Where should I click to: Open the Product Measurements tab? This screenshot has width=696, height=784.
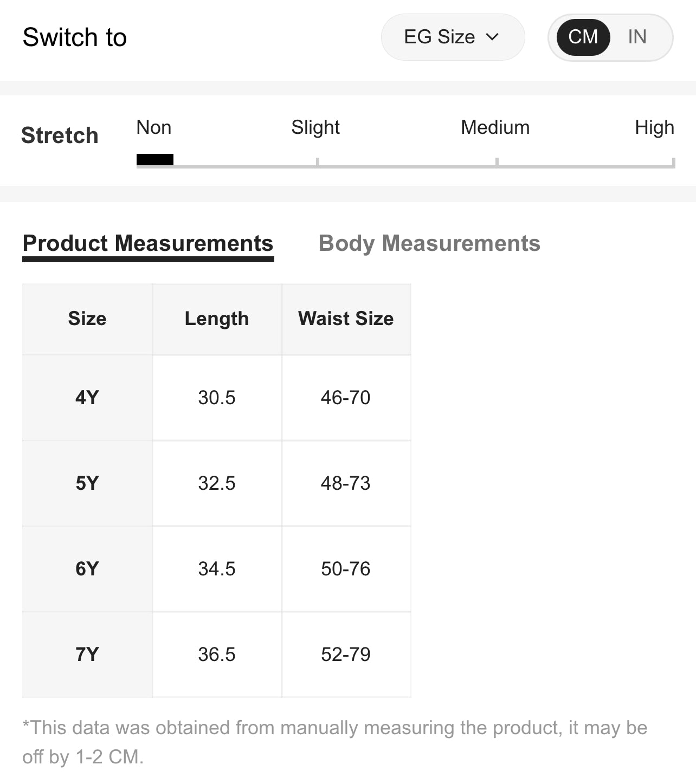[148, 243]
